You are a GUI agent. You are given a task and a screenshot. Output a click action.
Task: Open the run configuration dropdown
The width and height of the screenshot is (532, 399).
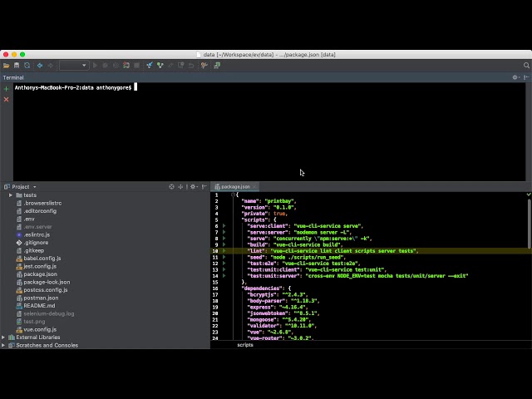(74, 66)
